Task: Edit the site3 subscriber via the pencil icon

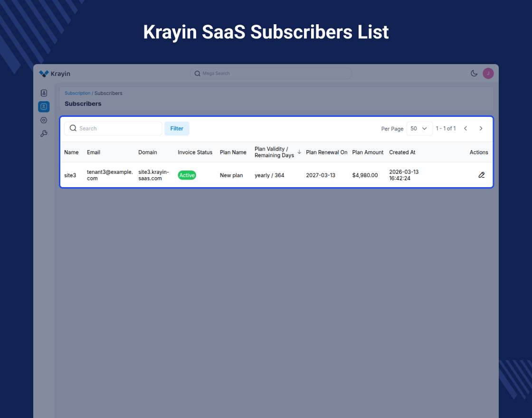Action: [481, 175]
